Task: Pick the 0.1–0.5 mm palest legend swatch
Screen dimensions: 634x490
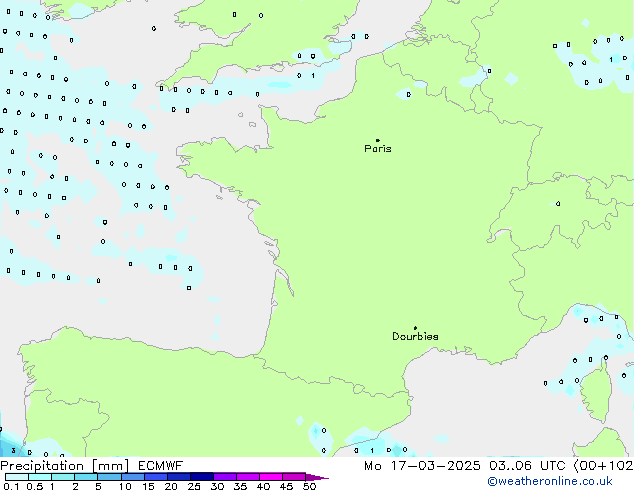Action: [17, 477]
